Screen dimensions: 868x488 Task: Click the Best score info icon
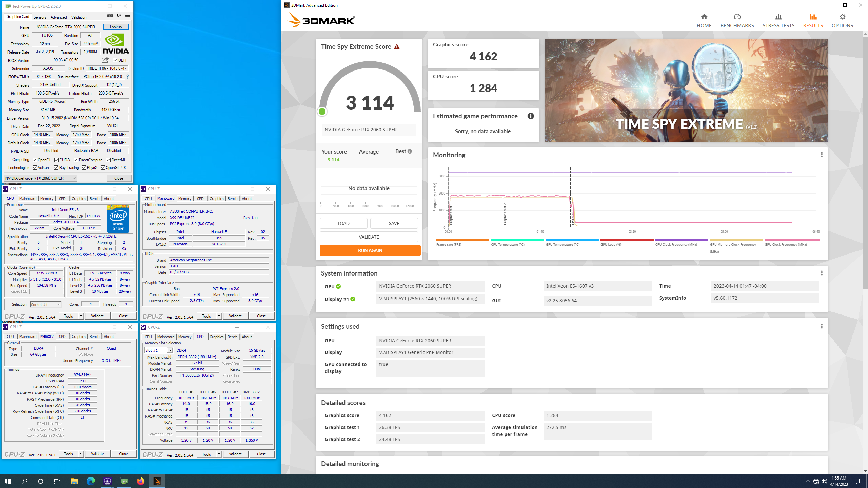(x=410, y=151)
